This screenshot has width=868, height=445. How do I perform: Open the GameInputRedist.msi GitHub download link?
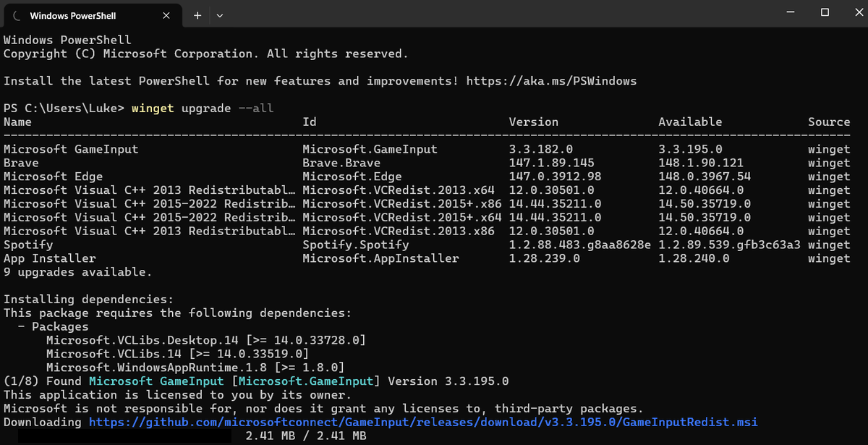423,422
